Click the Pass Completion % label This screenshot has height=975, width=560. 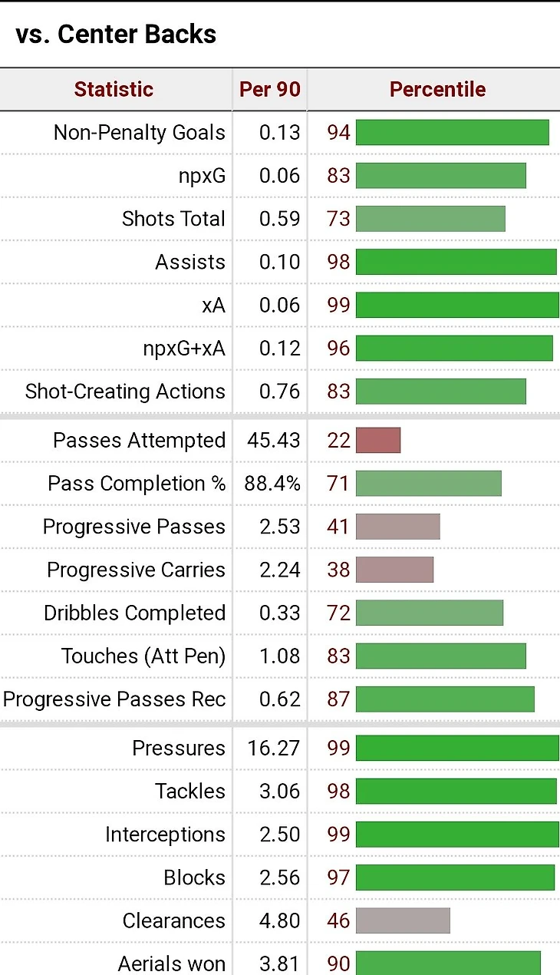click(137, 484)
